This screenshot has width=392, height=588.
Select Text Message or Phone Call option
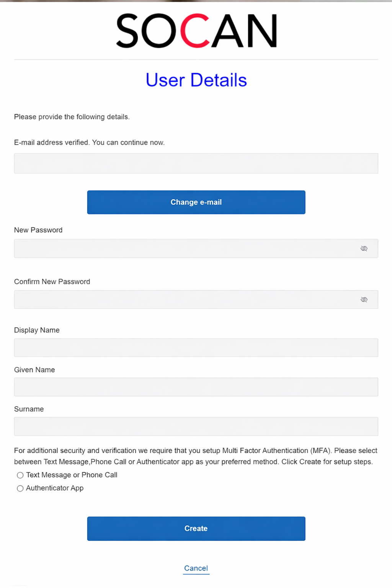click(x=20, y=475)
